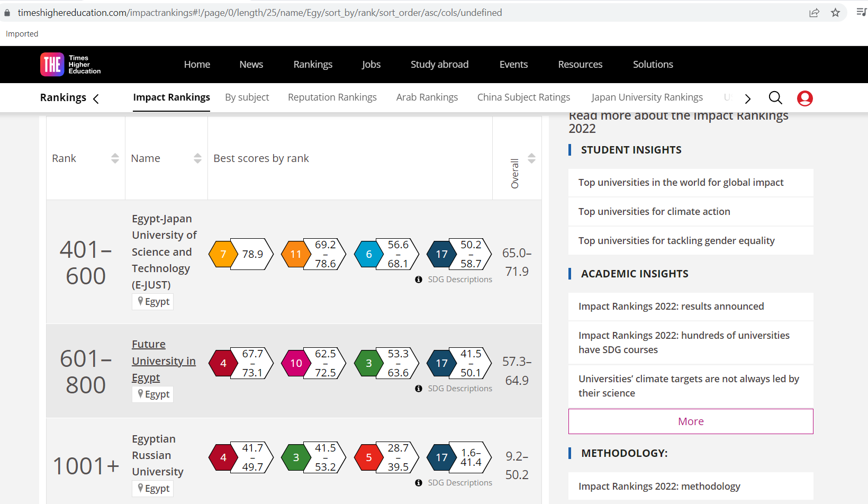868x504 pixels.
Task: Click SDG 3 hexagon for Egyptian Russian University
Action: click(296, 457)
